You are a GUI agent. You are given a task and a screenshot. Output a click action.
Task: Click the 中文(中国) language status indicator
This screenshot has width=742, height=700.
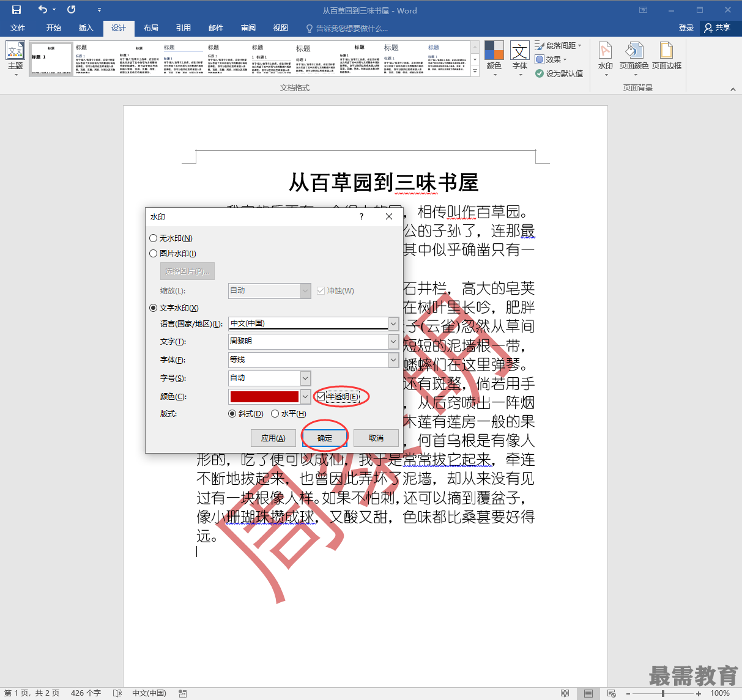click(149, 693)
